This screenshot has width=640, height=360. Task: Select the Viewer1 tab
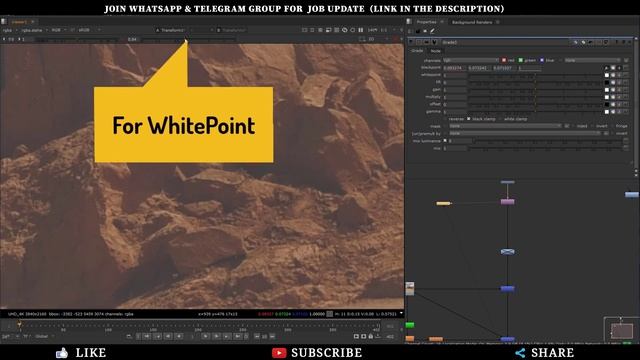pos(19,22)
